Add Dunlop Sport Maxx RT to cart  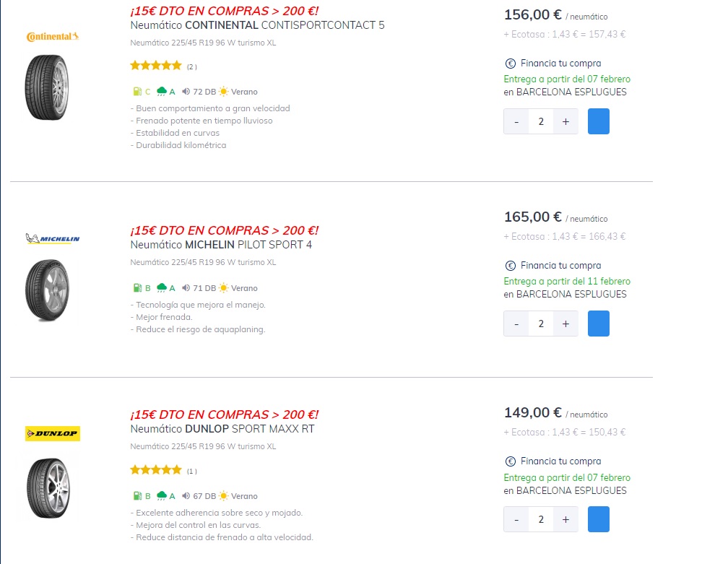[x=599, y=519]
